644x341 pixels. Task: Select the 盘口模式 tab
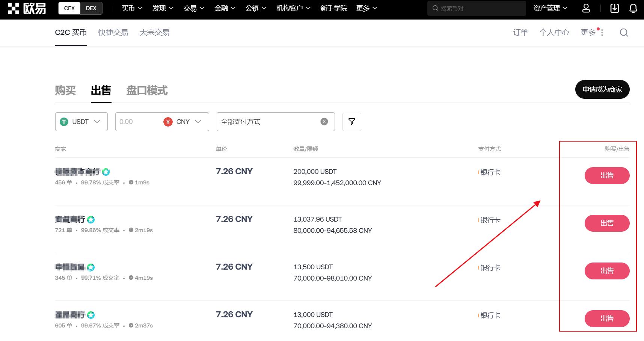point(147,91)
